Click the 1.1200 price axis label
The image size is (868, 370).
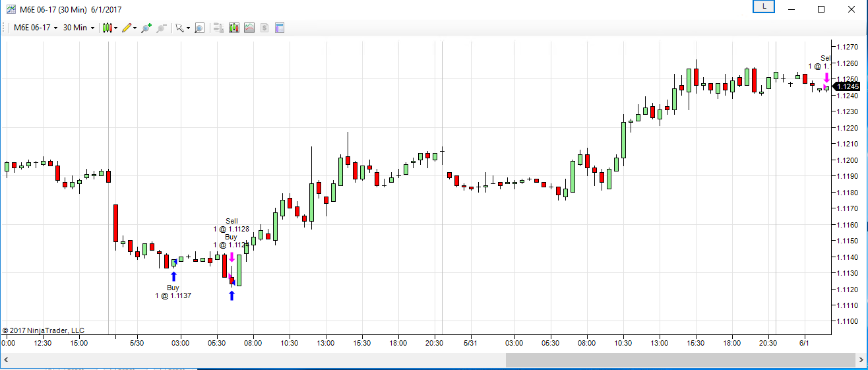[x=847, y=160]
